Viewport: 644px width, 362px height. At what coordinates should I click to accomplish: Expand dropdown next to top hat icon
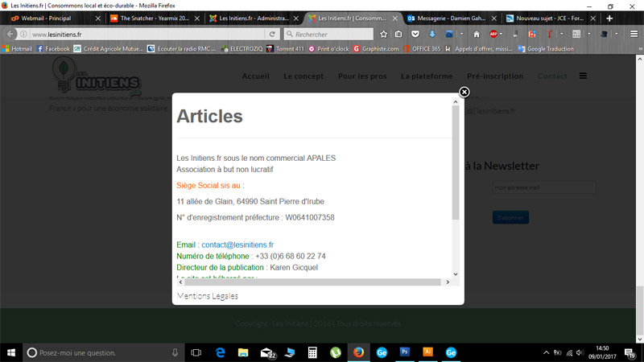pos(617,34)
